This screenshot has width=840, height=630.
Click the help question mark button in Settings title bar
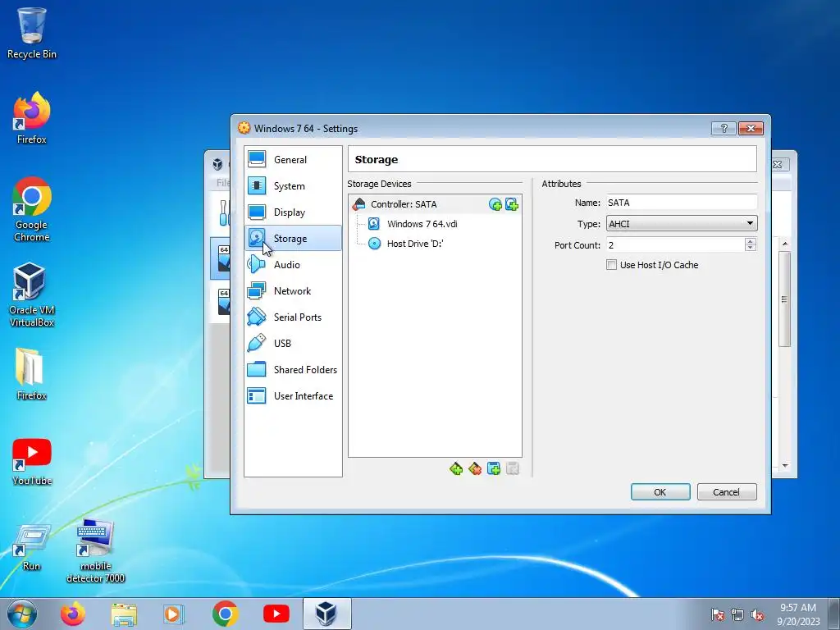pyautogui.click(x=724, y=128)
